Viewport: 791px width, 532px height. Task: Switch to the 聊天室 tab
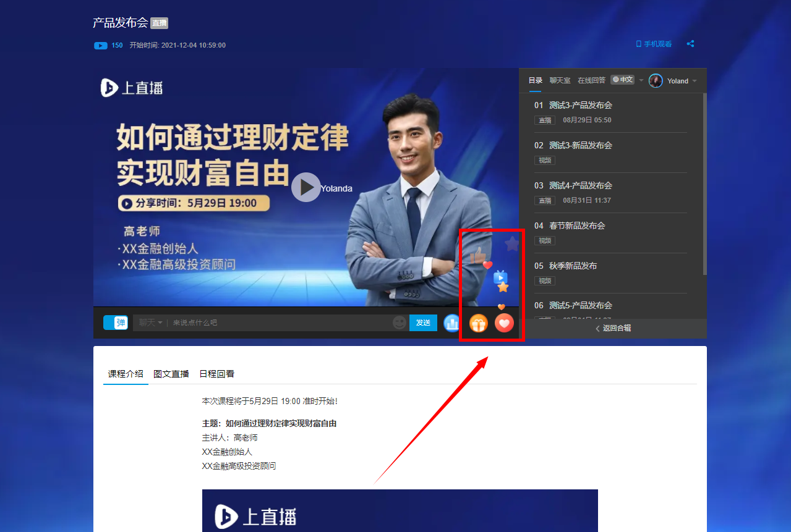coord(560,80)
